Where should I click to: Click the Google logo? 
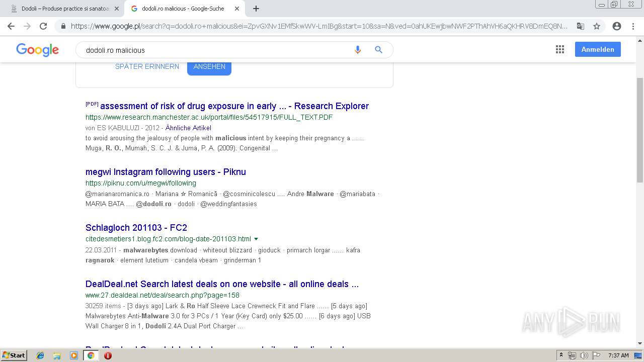click(x=38, y=50)
